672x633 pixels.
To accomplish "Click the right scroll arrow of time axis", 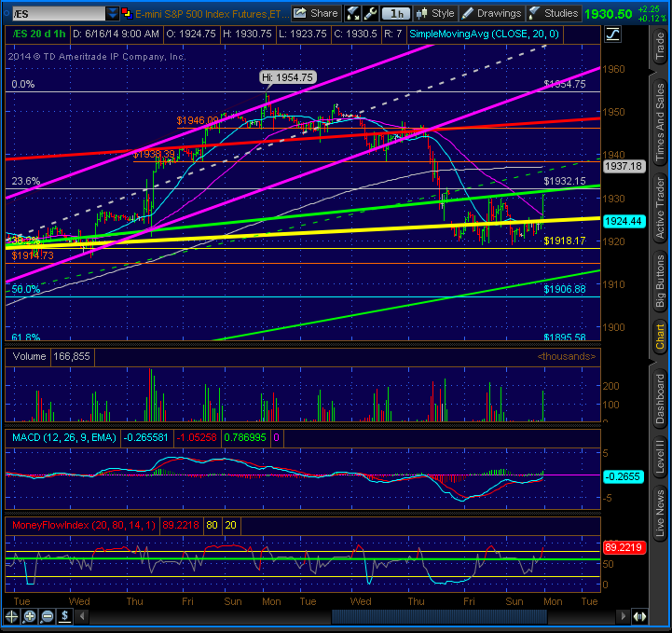I will [x=624, y=617].
